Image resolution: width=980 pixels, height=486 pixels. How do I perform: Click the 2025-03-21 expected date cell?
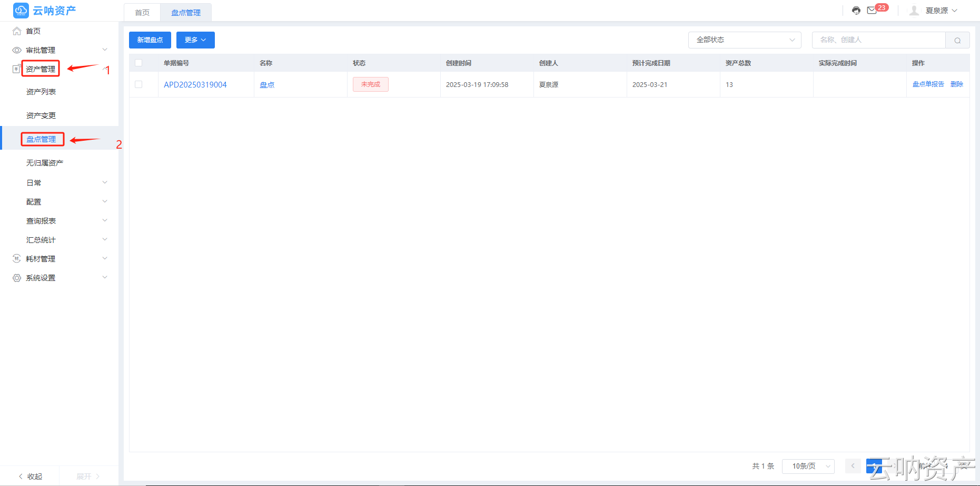point(650,84)
